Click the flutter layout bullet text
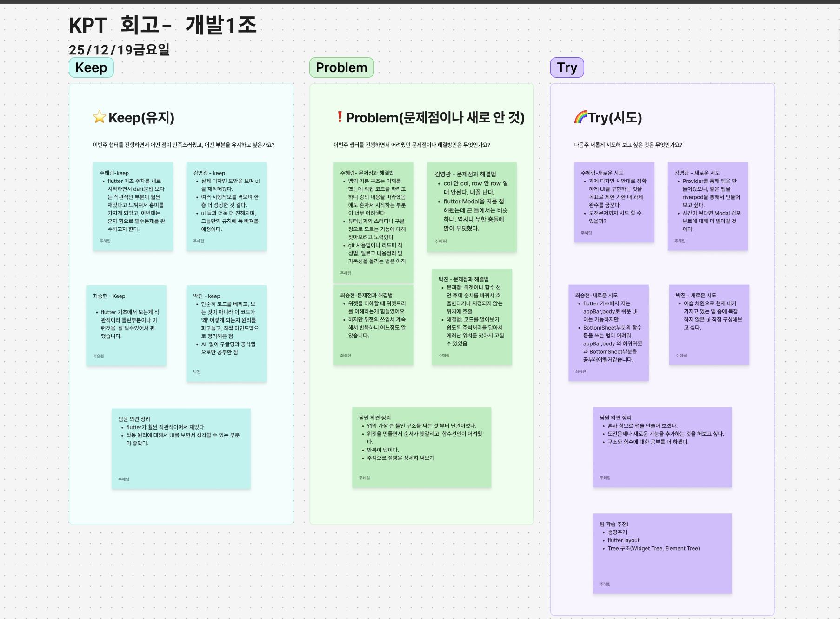The width and height of the screenshot is (840, 619). point(623,540)
